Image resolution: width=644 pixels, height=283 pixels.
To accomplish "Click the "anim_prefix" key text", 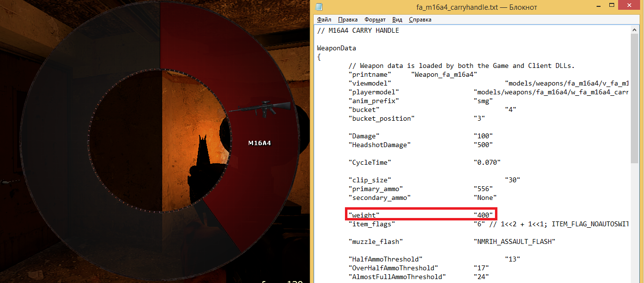I will (374, 101).
